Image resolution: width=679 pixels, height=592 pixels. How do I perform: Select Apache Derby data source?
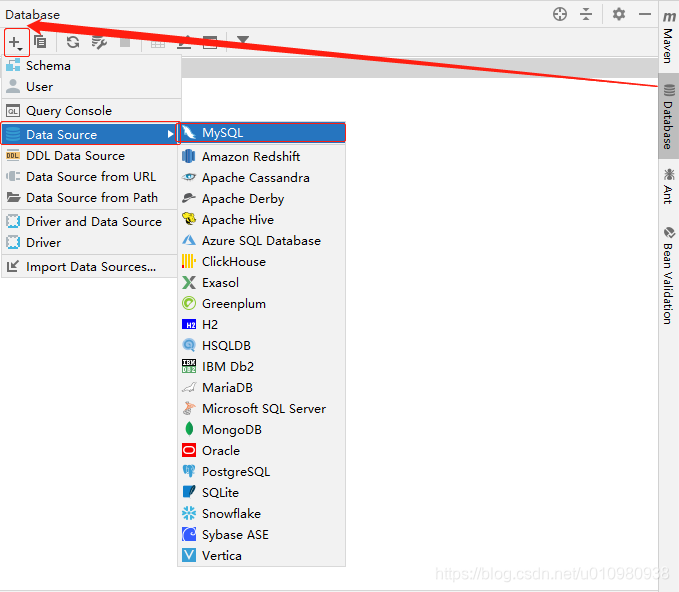click(262, 199)
